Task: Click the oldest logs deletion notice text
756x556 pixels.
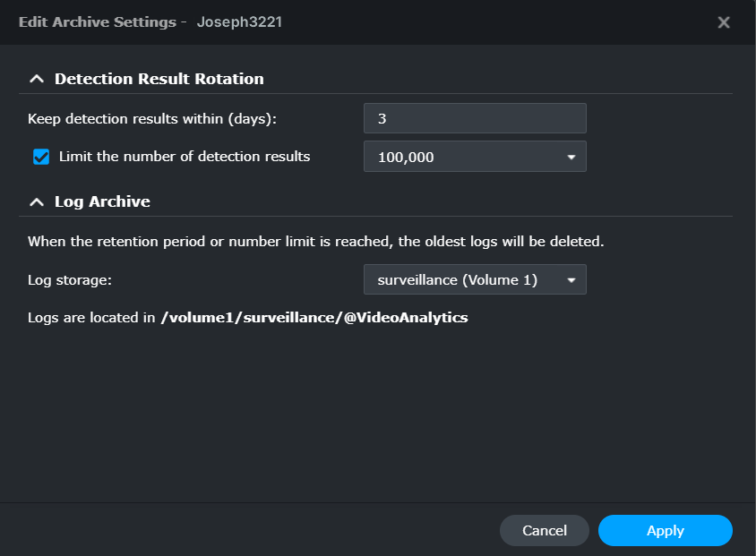Action: [316, 242]
